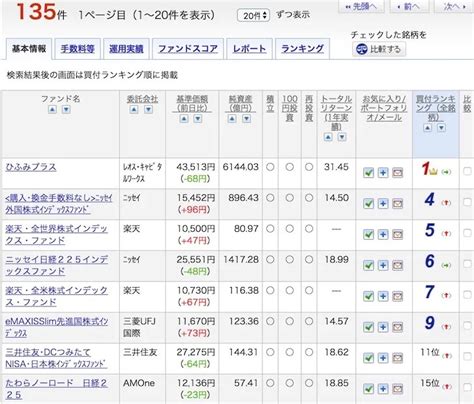Open ひふみプラス fund link

click(31, 167)
